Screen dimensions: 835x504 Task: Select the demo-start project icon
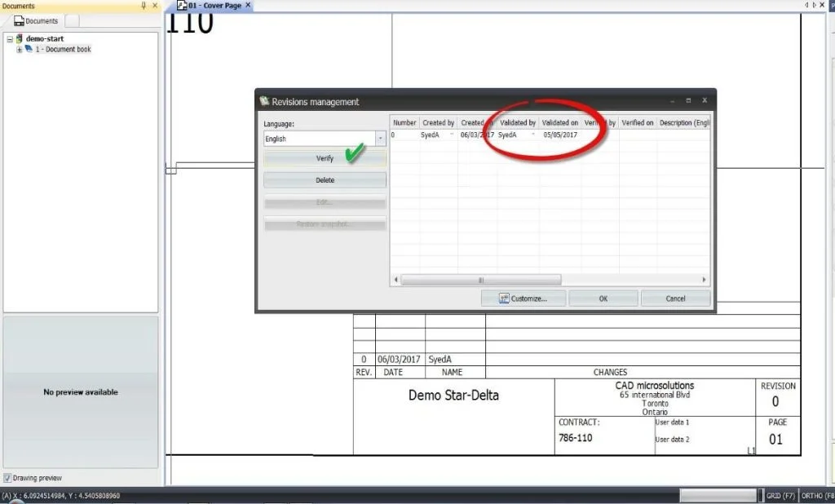coord(20,38)
